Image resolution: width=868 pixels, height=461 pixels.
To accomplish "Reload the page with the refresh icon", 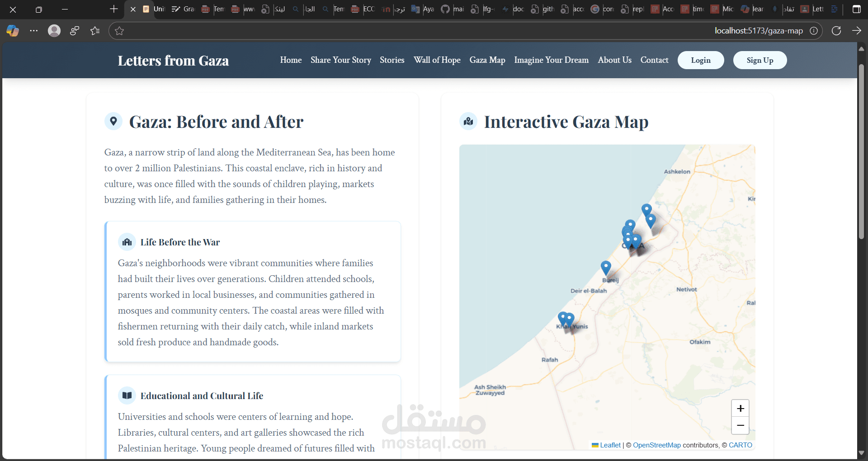I will pyautogui.click(x=836, y=31).
